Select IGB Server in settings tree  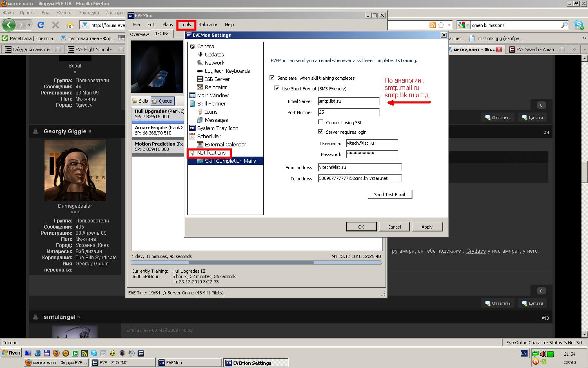click(217, 79)
